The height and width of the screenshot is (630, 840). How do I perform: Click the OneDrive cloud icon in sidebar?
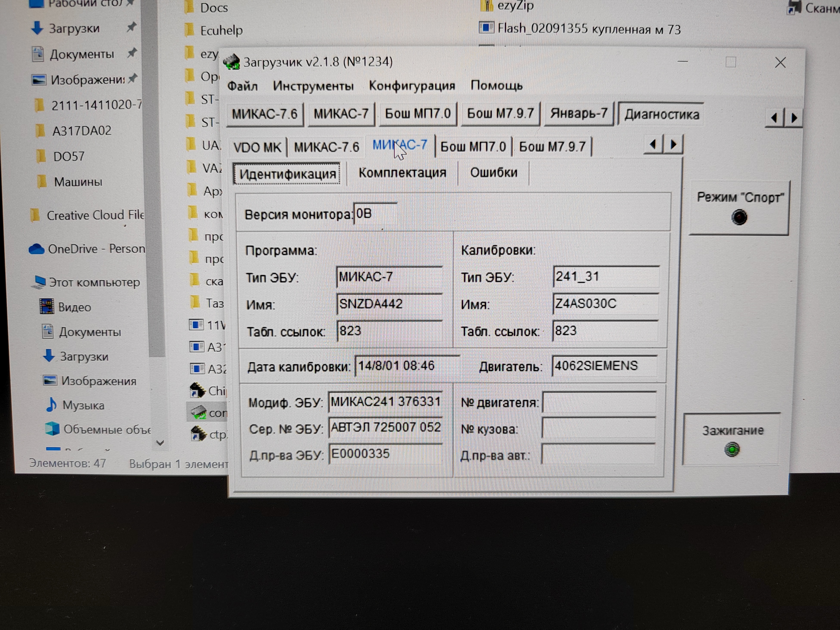click(x=37, y=249)
